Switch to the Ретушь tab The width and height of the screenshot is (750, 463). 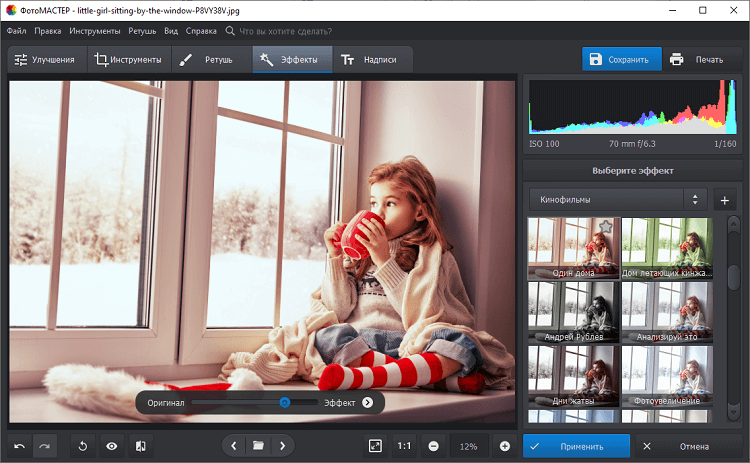(207, 60)
